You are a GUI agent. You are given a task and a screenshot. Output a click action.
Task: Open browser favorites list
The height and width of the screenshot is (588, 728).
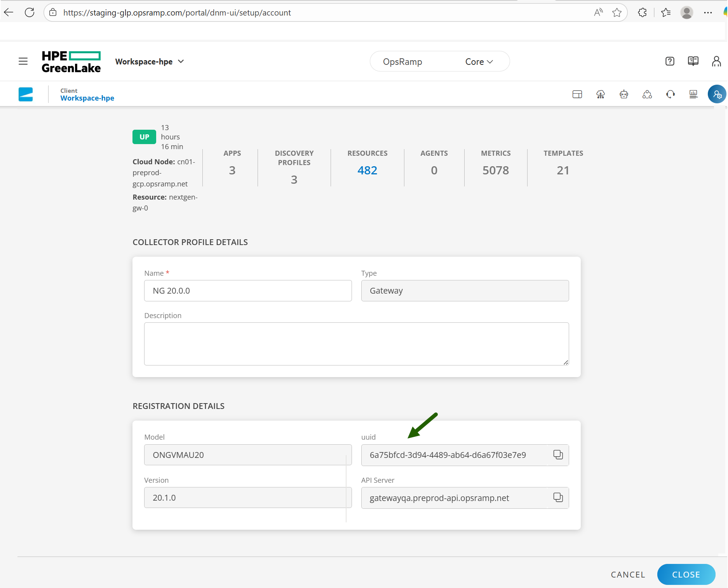[x=666, y=12]
